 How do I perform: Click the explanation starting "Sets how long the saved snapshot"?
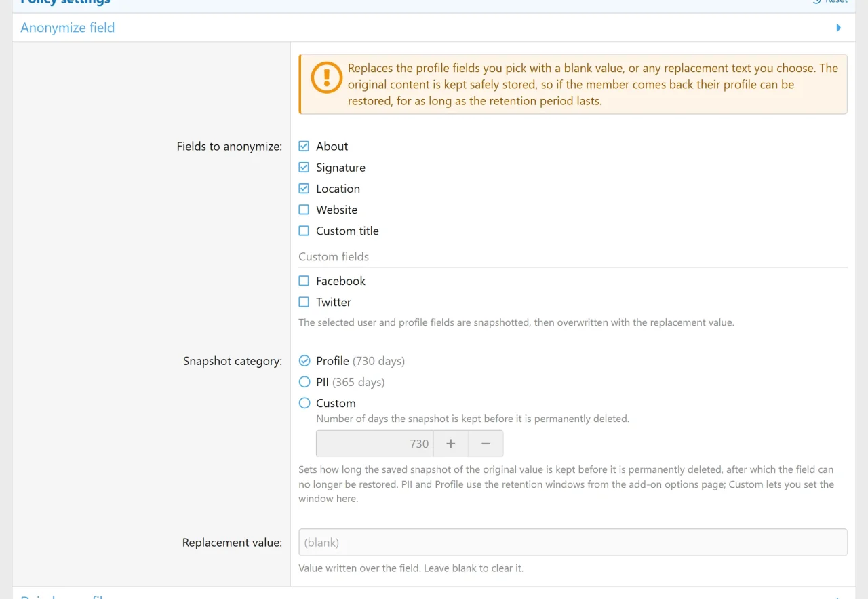click(x=566, y=484)
